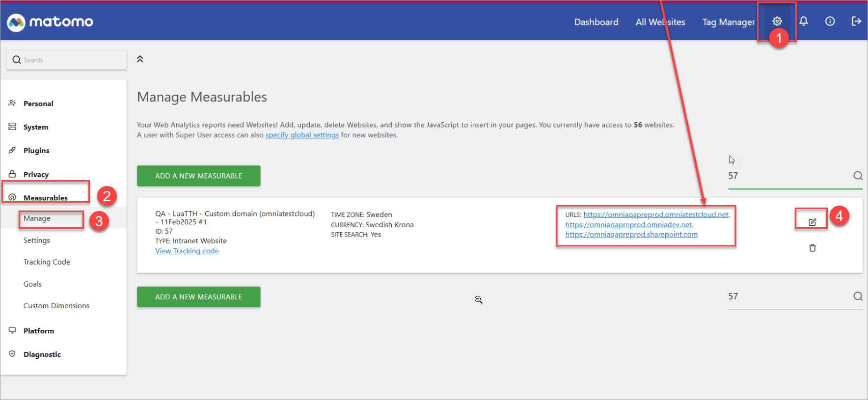Screen dimensions: 868x400
Task: Click the info circle icon
Action: 830,21
